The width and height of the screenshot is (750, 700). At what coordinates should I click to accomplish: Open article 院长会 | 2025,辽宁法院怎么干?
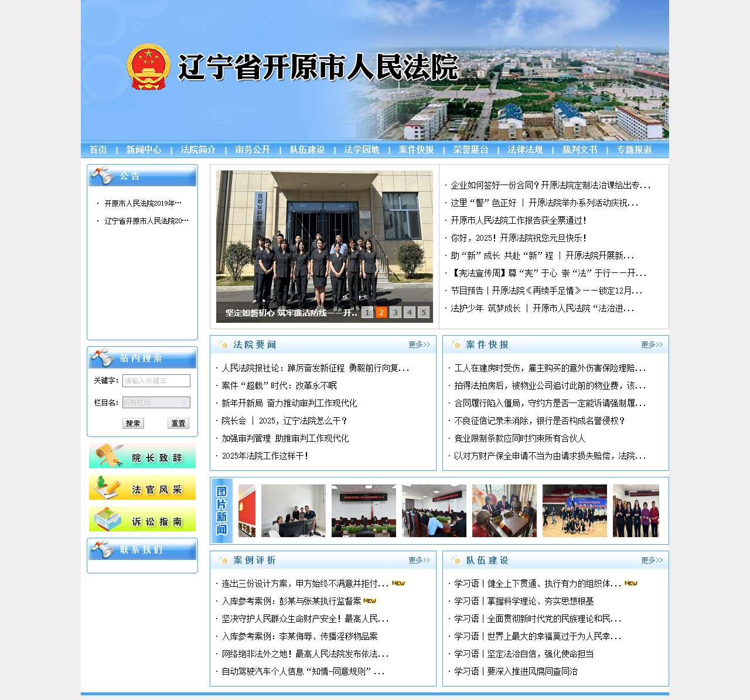click(x=284, y=421)
